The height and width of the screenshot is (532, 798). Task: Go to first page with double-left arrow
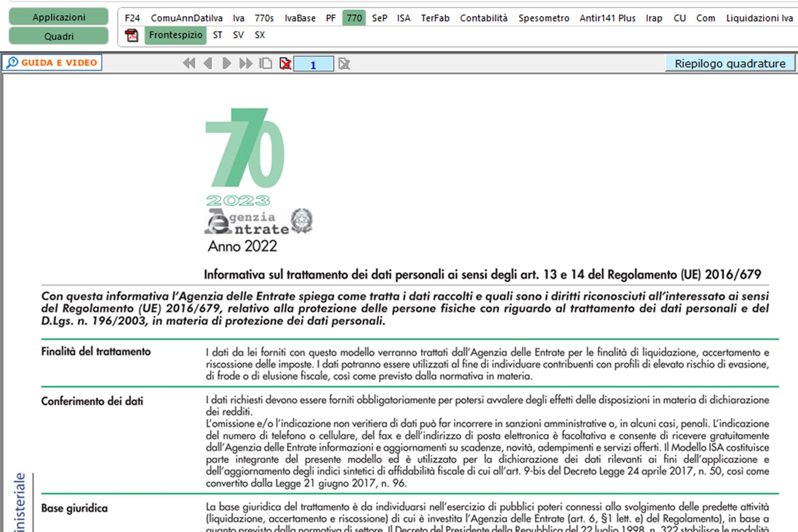(x=189, y=63)
